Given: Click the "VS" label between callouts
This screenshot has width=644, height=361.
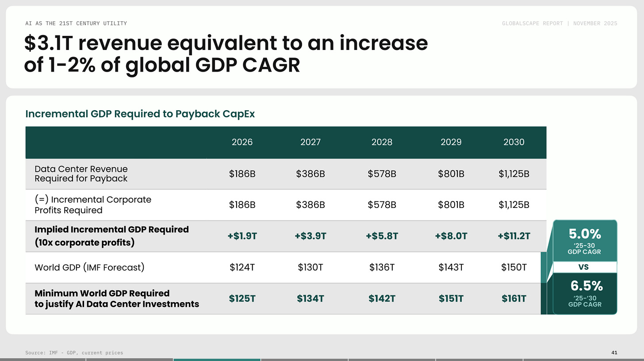Looking at the screenshot, I should click(x=585, y=267).
